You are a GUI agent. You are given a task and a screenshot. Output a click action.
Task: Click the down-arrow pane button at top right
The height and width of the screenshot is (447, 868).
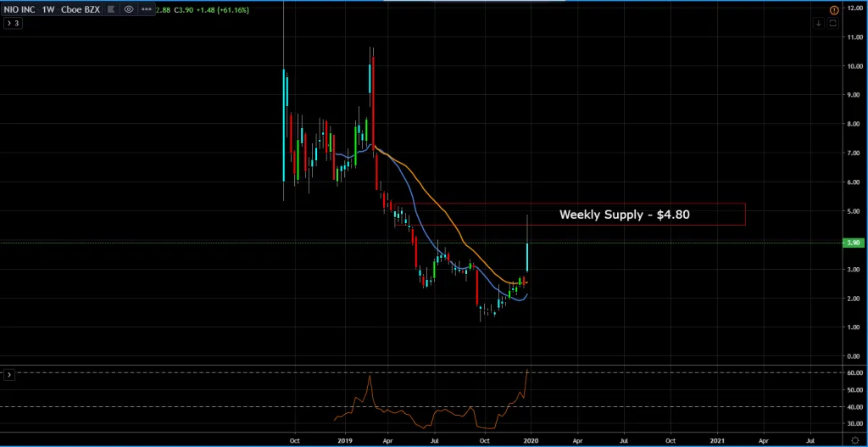pyautogui.click(x=819, y=23)
